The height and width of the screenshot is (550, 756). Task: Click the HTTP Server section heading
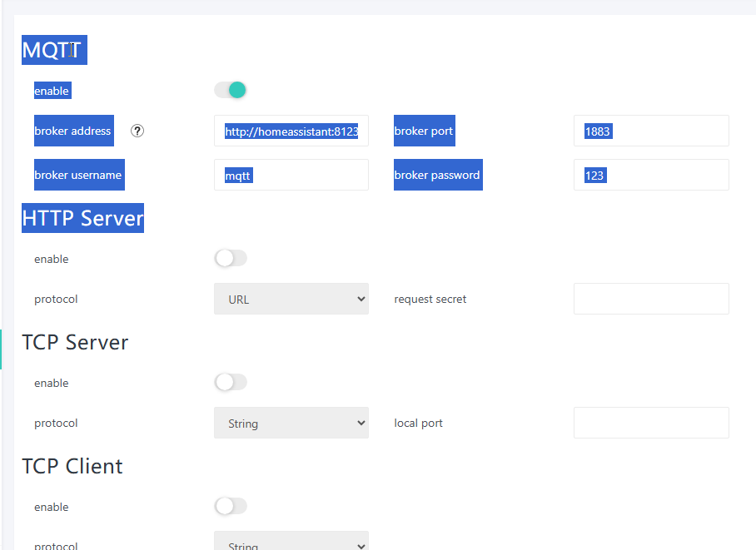point(82,218)
